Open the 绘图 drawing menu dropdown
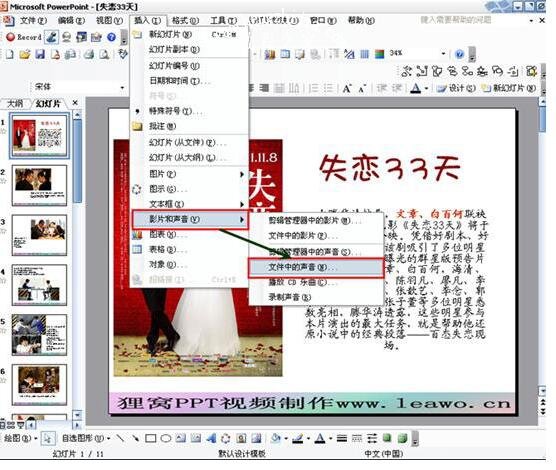The image size is (556, 470). (20, 438)
